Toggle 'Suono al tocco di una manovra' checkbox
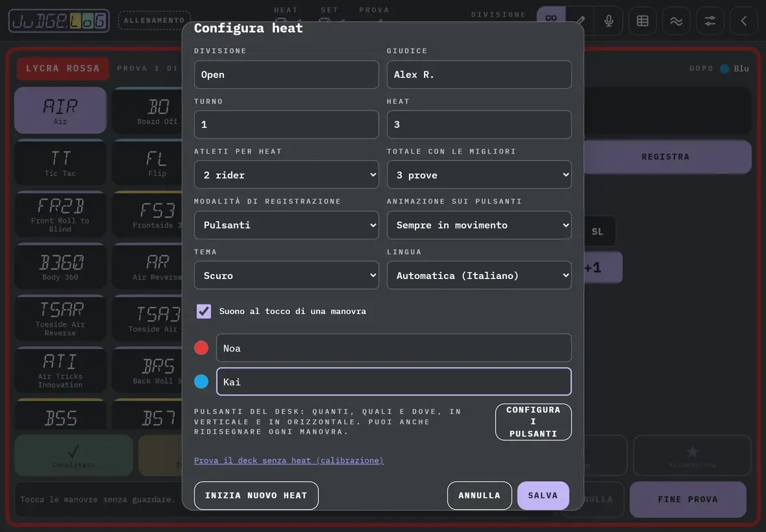 click(204, 311)
